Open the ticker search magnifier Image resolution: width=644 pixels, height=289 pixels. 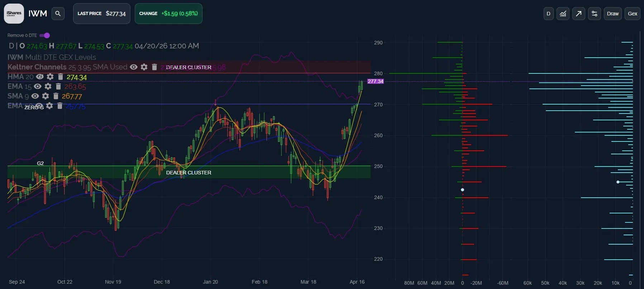coord(58,14)
